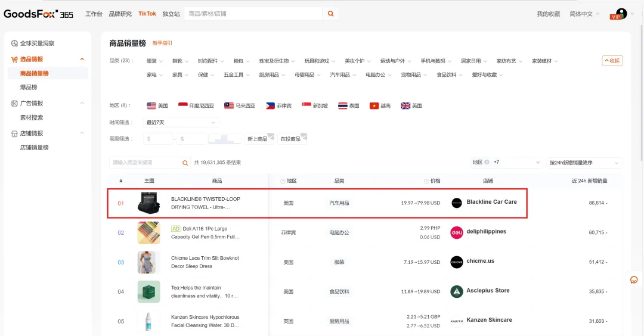The width and height of the screenshot is (644, 336).
Task: Click the maximum price input field
Action: click(x=191, y=139)
